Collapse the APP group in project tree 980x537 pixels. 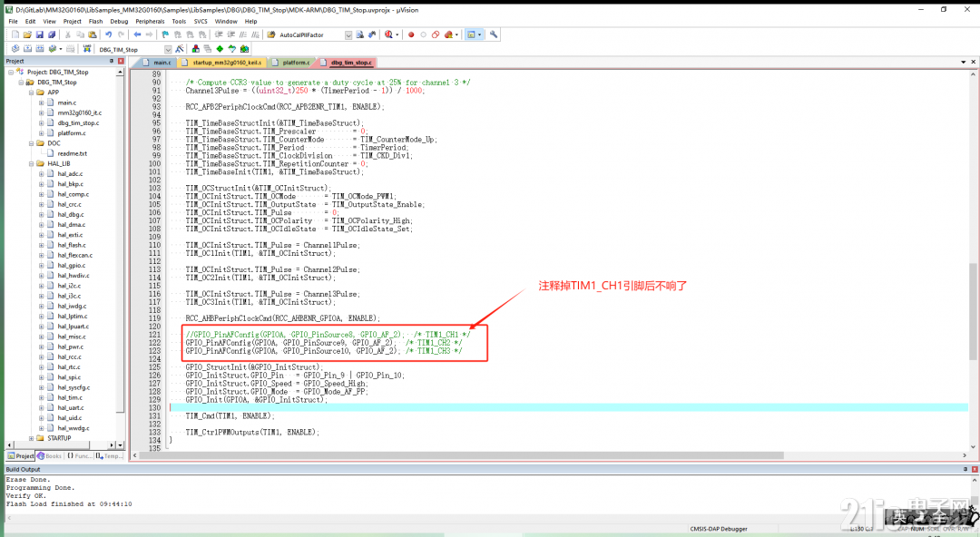click(x=31, y=93)
